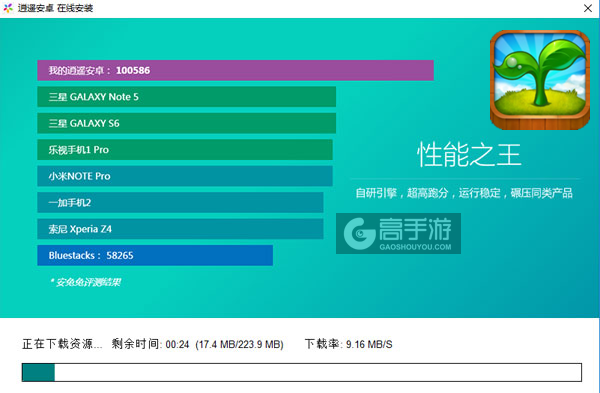The width and height of the screenshot is (600, 393).
Task: Click the download progress bar
Action: pyautogui.click(x=302, y=372)
